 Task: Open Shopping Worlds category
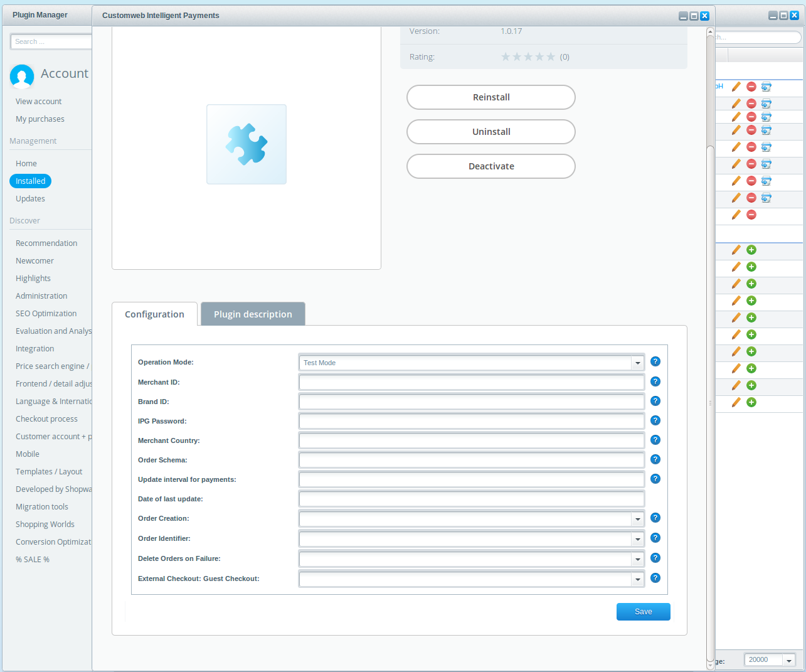click(45, 524)
